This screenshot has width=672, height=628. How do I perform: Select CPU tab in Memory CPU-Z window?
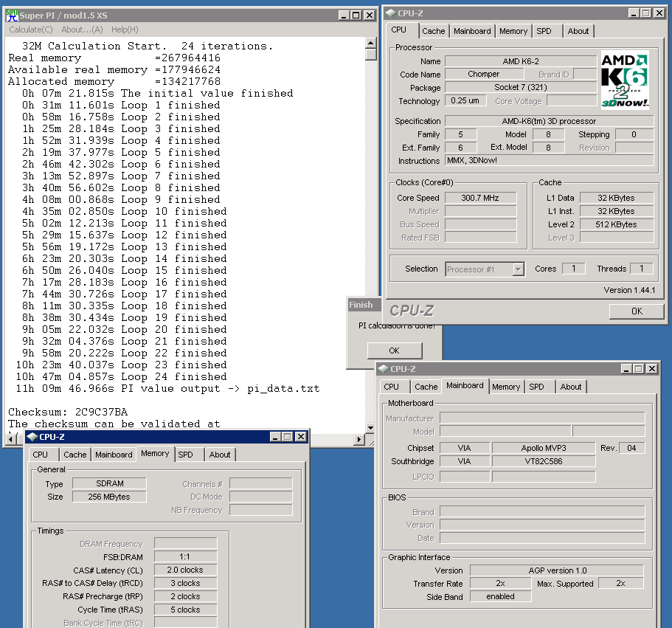[41, 455]
